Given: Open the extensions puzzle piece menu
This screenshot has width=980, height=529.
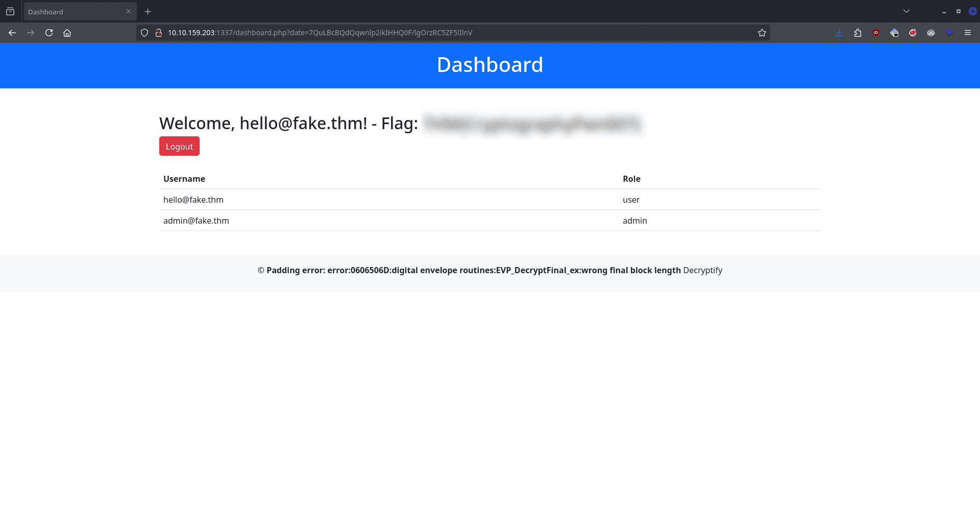Looking at the screenshot, I should pos(857,33).
